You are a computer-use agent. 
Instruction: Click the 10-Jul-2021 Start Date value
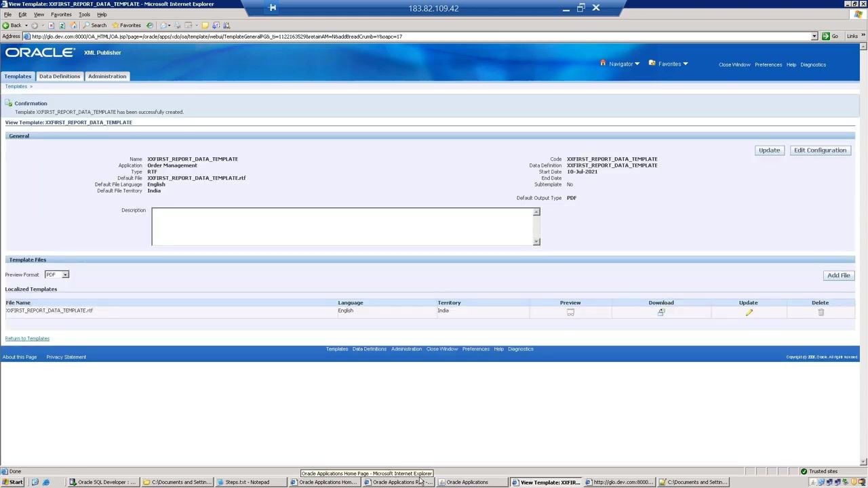tap(582, 171)
